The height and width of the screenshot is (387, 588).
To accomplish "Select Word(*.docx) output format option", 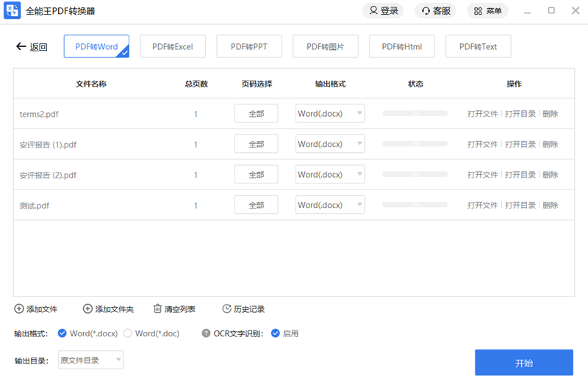I will (x=62, y=333).
